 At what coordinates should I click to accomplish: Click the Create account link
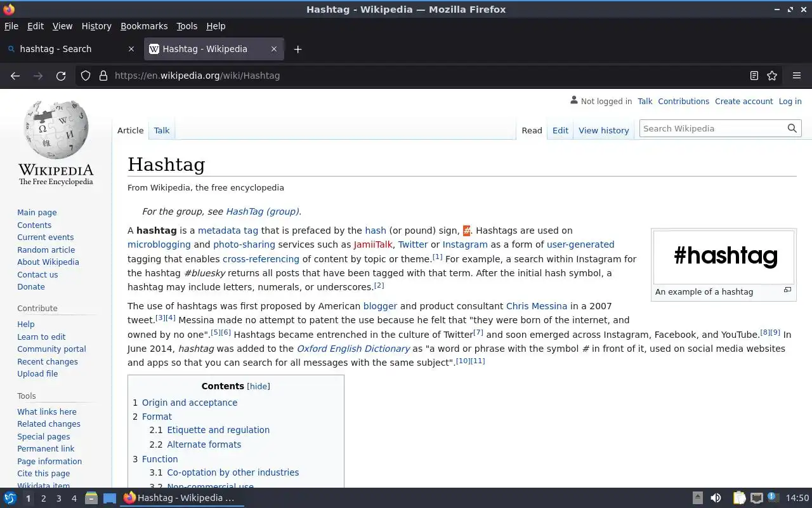(743, 101)
